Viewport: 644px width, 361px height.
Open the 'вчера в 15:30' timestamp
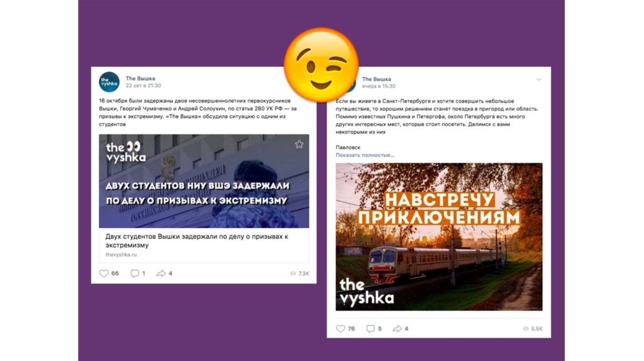pos(379,86)
